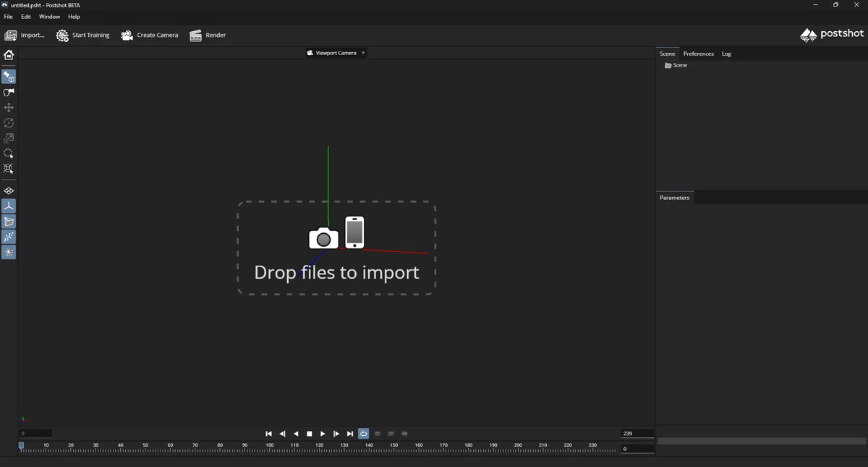Click the phone icon in drop zone
868x467 pixels.
click(x=354, y=232)
